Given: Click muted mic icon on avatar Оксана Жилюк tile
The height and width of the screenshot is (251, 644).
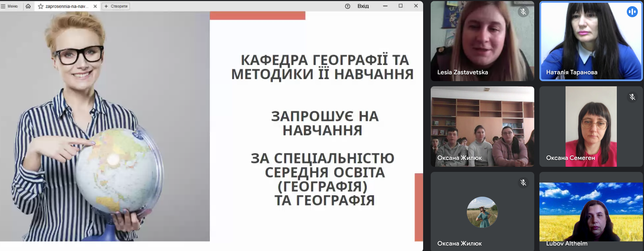Looking at the screenshot, I should (x=523, y=183).
